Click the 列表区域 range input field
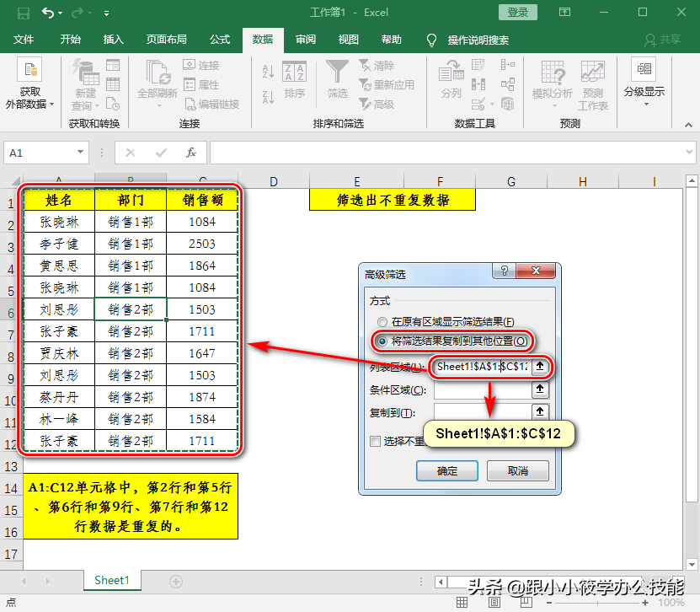Viewport: 700px width, 612px height. pos(482,367)
